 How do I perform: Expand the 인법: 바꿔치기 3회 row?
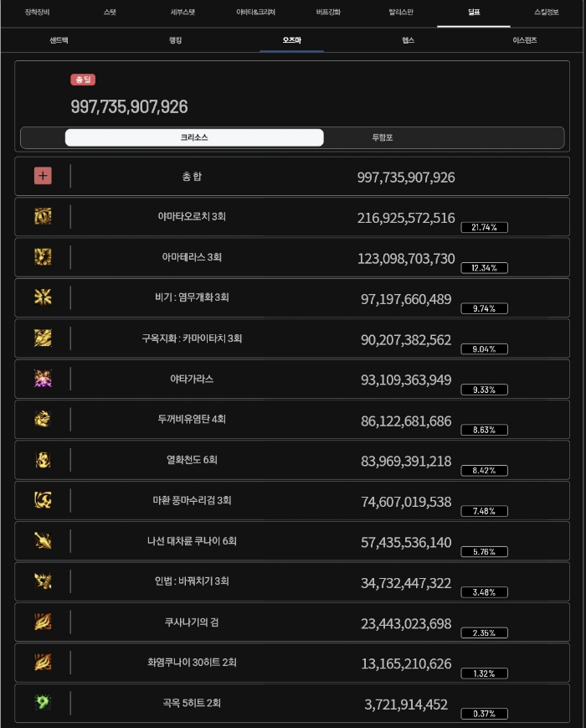(x=293, y=581)
